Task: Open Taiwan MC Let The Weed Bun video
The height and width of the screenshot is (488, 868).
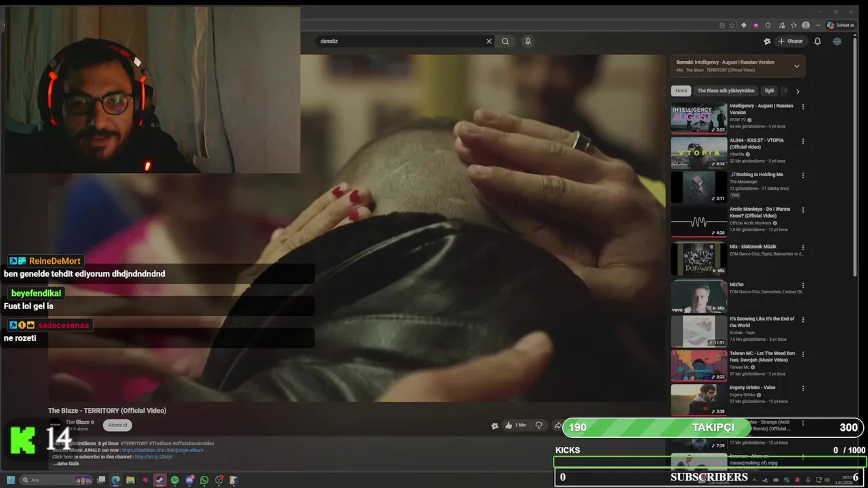Action: pos(762,357)
